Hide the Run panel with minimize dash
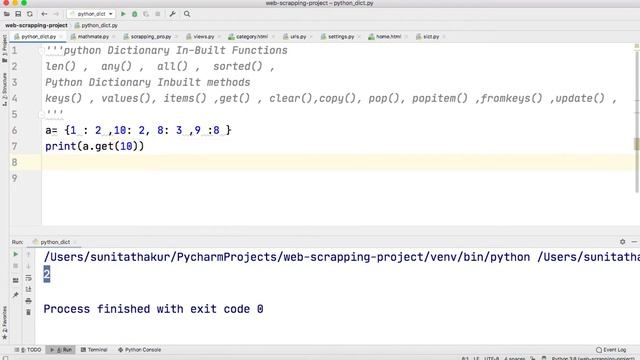This screenshot has width=640, height=360. (x=634, y=242)
